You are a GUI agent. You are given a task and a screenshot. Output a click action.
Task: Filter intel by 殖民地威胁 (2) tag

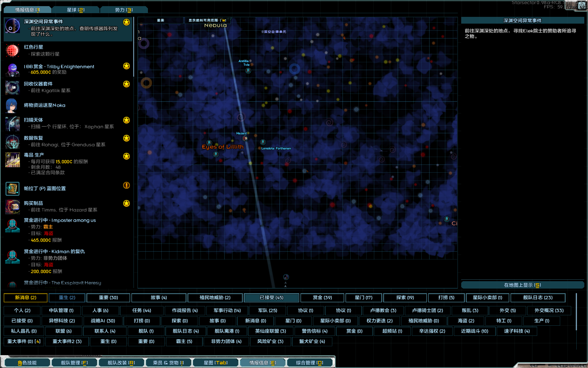click(215, 297)
